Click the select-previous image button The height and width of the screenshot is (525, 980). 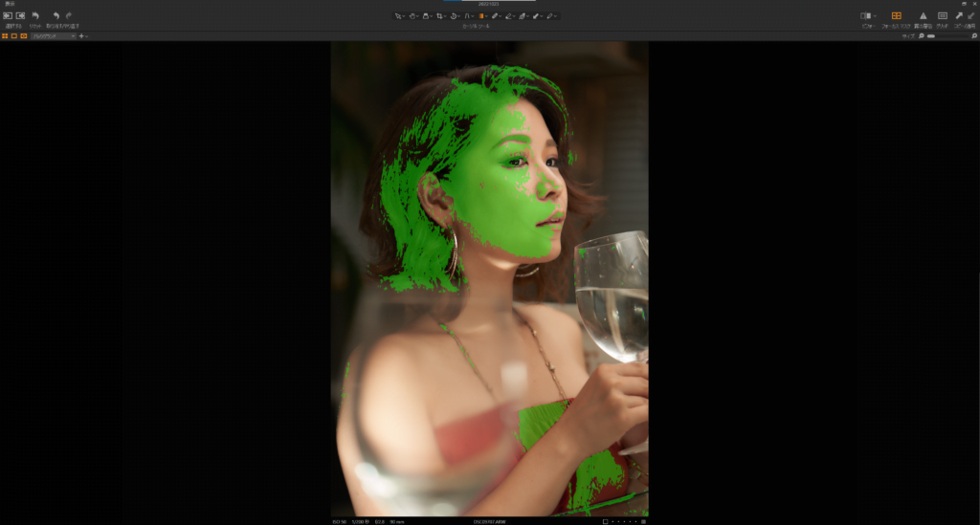point(7,15)
